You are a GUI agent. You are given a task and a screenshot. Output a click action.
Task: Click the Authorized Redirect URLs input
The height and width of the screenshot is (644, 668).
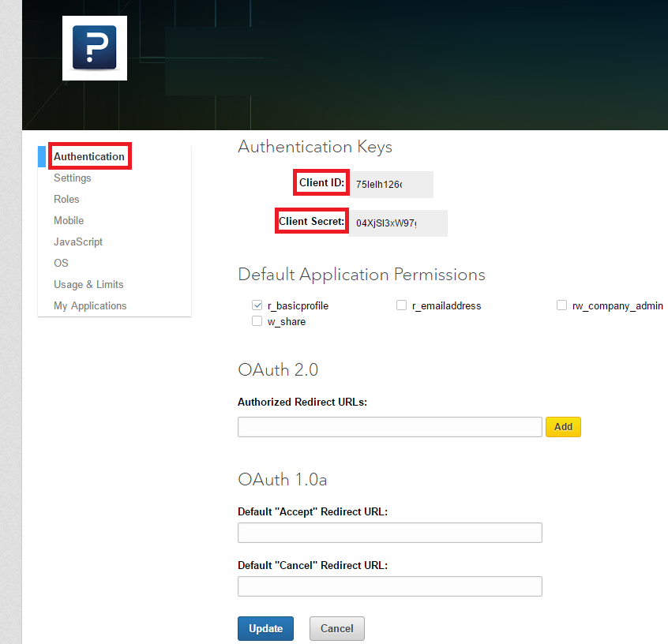coord(389,426)
